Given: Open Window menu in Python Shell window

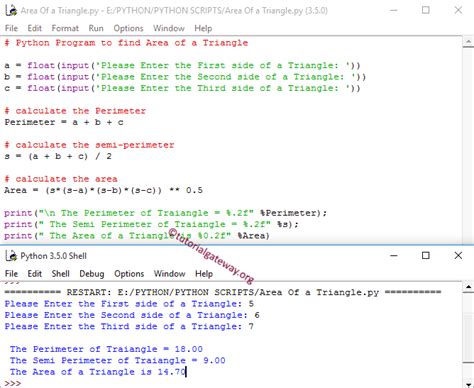Looking at the screenshot, I should click(x=169, y=274).
